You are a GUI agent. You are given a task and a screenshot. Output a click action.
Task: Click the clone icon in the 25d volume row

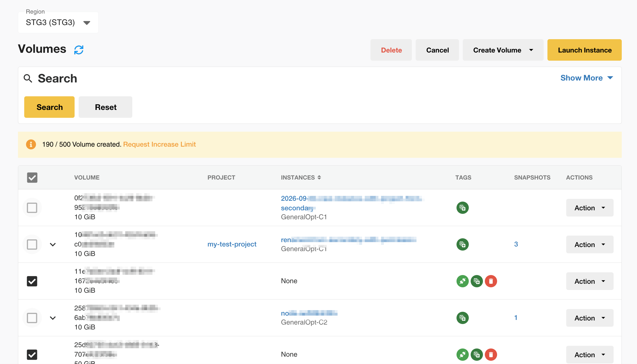pyautogui.click(x=477, y=355)
